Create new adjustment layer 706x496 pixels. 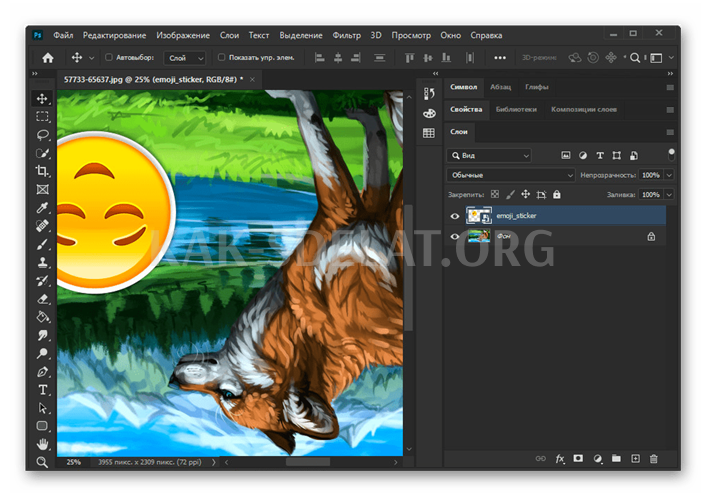point(597,459)
